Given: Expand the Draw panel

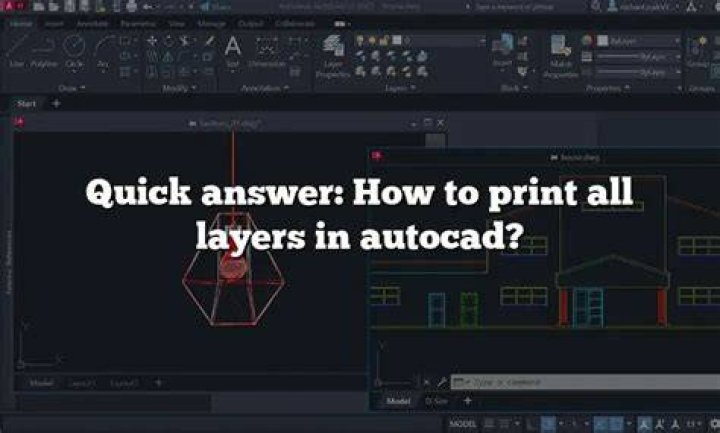Looking at the screenshot, I should pyautogui.click(x=72, y=88).
